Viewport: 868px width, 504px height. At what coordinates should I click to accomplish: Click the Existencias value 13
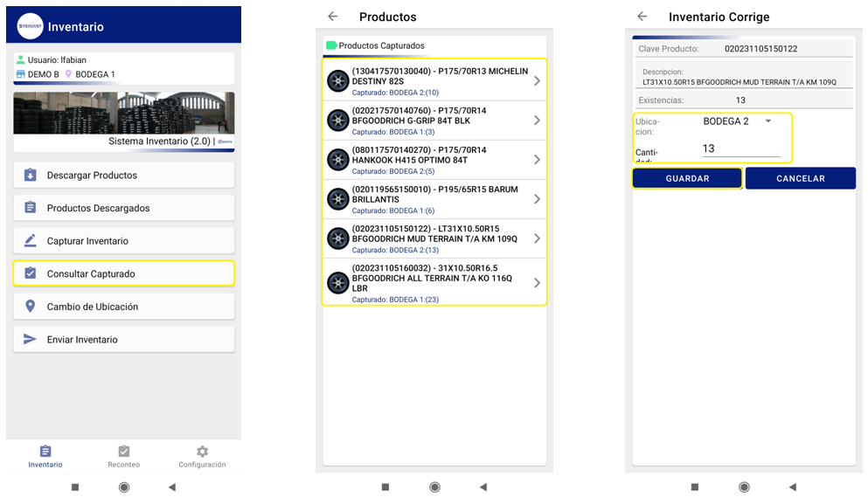point(740,100)
